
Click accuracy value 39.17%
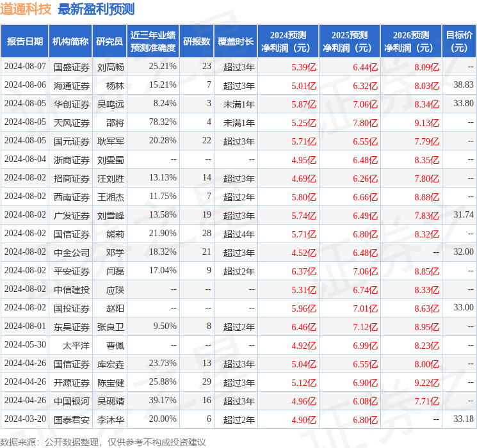[163, 400]
